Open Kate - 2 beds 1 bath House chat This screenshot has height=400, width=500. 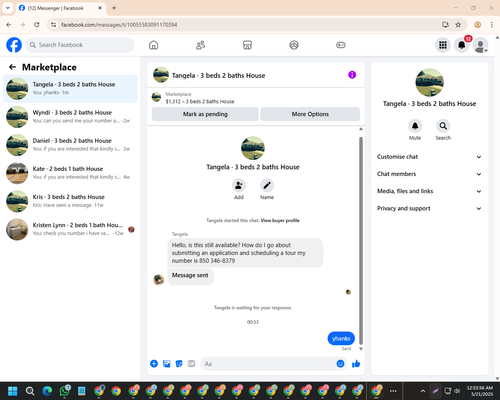point(70,173)
